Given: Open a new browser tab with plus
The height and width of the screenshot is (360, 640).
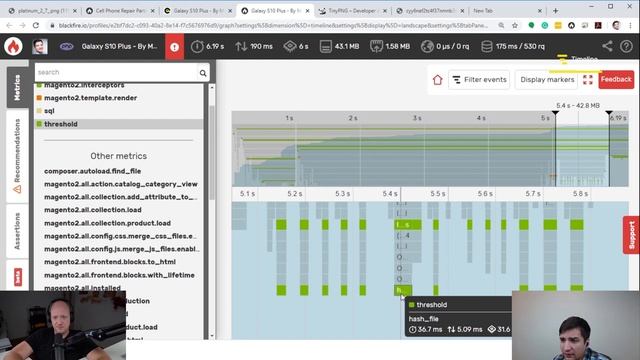Looking at the screenshot, I should click(x=555, y=11).
